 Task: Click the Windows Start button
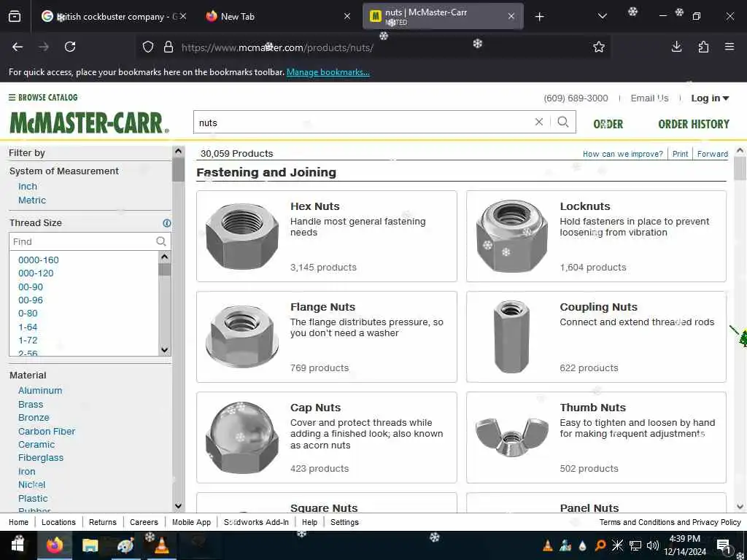[18, 545]
